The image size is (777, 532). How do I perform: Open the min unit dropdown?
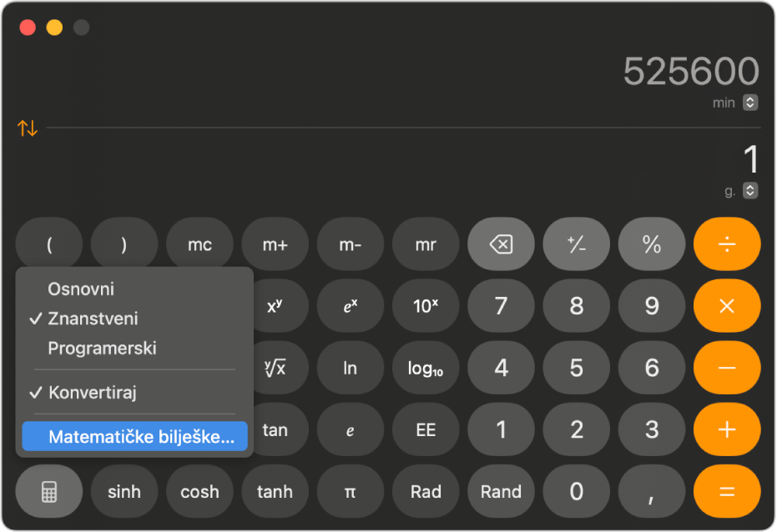coord(750,103)
